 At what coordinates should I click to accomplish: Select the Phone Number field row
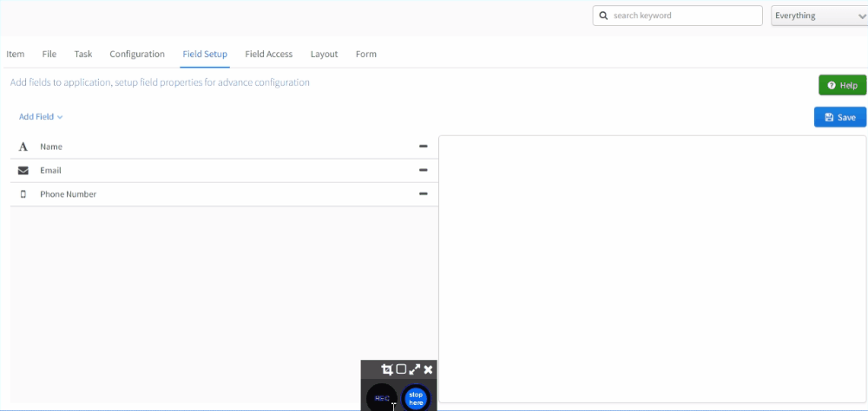pyautogui.click(x=224, y=194)
